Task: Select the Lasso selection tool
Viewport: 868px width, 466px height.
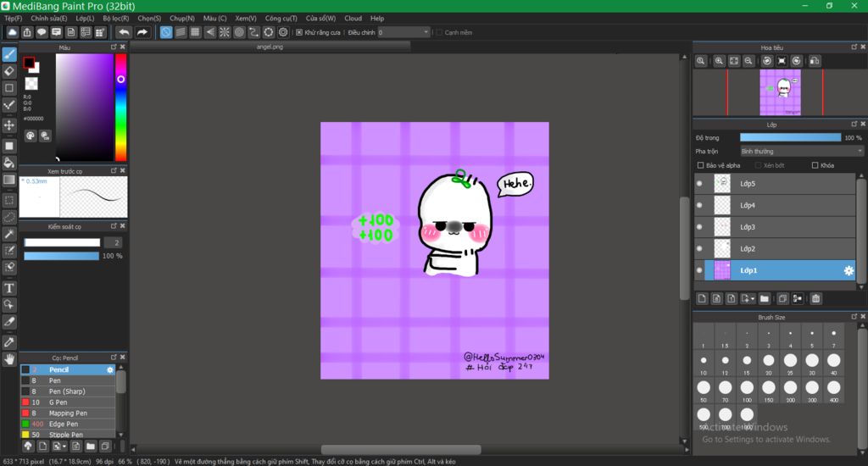Action: tap(8, 217)
